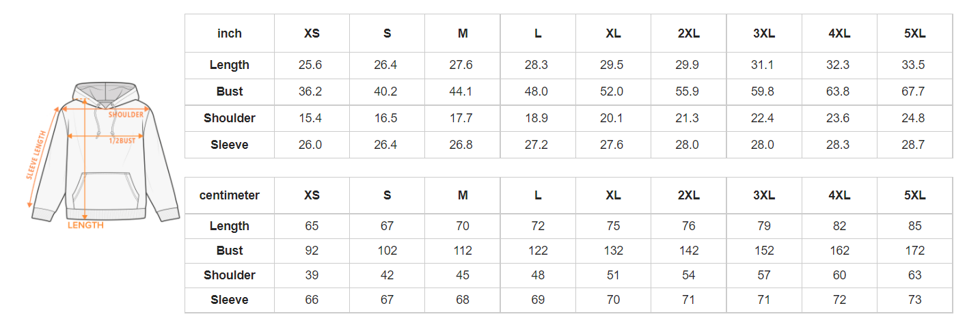Click the 33.5 length value for 5XL

pos(914,65)
